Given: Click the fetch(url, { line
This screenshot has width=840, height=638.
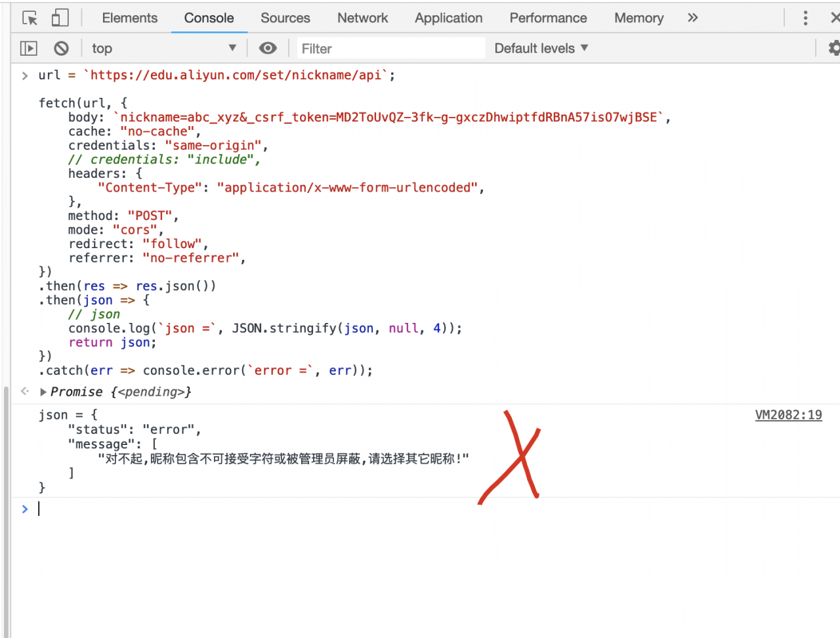Looking at the screenshot, I should [83, 103].
